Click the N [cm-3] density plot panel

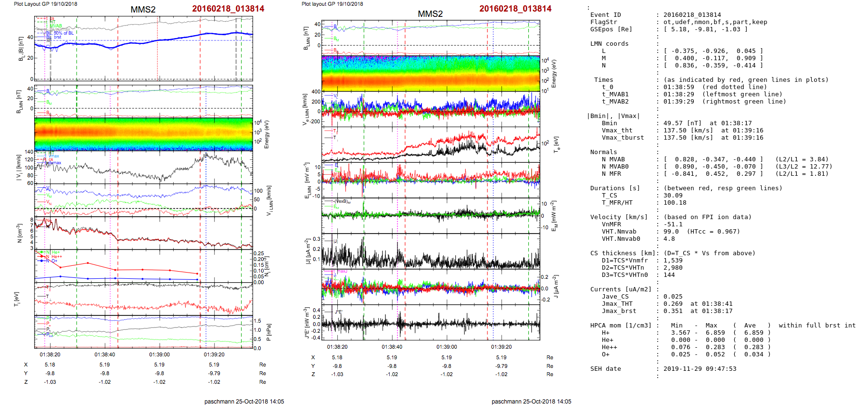143,233
